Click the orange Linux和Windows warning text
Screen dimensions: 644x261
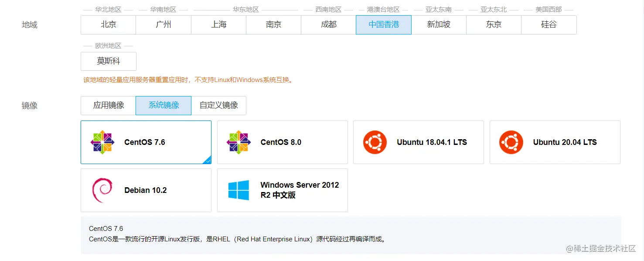188,80
